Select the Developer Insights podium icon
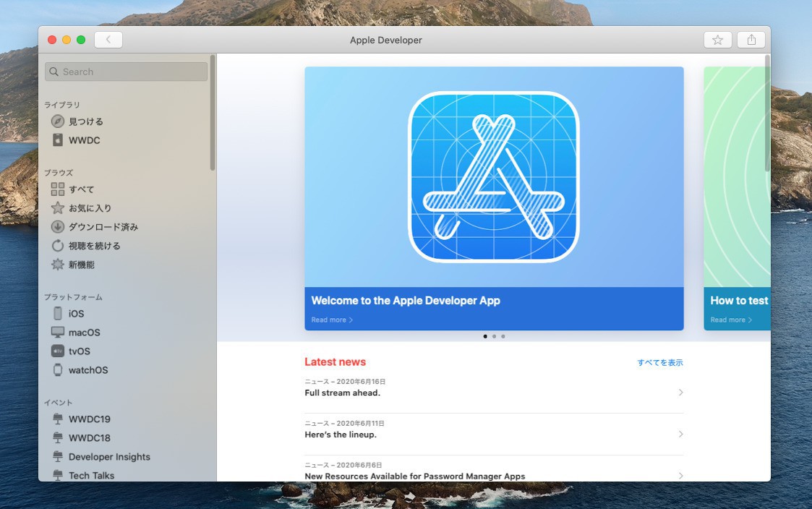This screenshot has width=812, height=509. 57,457
